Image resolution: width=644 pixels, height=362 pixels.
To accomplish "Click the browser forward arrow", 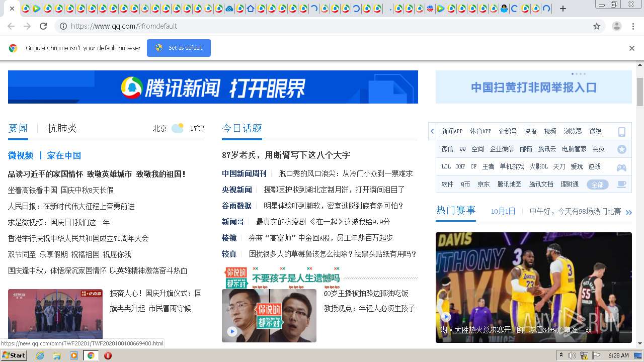I will point(27,26).
